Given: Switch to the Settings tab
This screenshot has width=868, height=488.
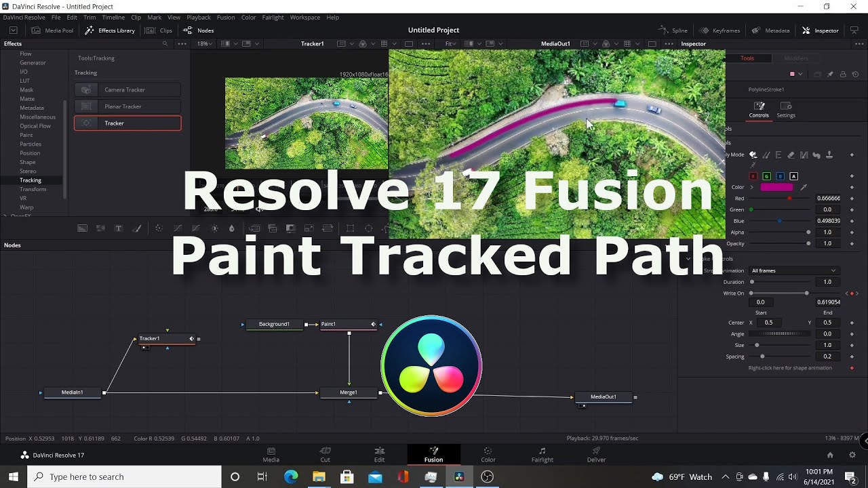Looking at the screenshot, I should tap(786, 110).
